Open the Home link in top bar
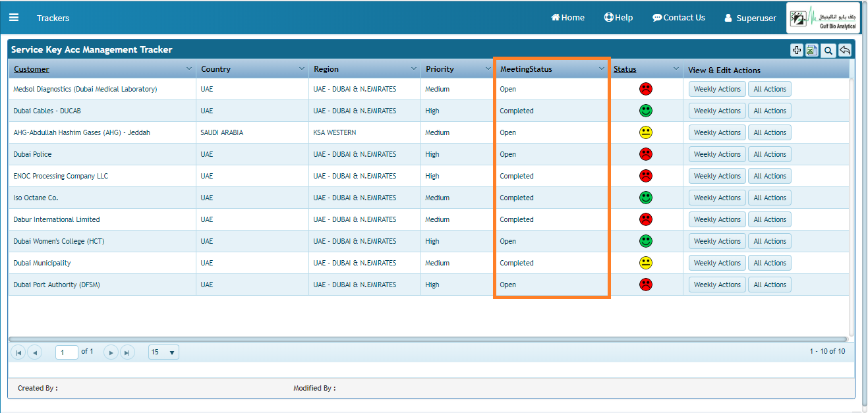Image resolution: width=868 pixels, height=413 pixels. (x=568, y=18)
